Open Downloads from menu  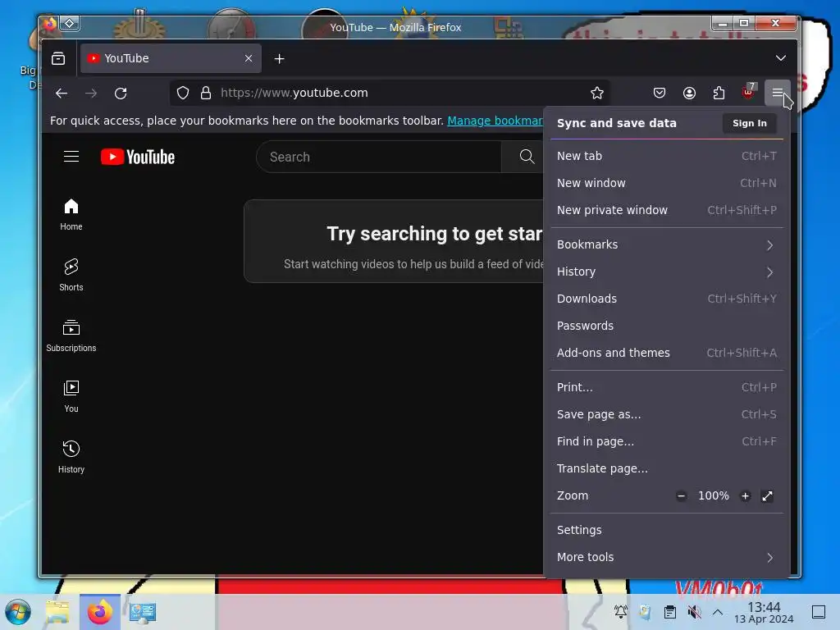pyautogui.click(x=667, y=299)
